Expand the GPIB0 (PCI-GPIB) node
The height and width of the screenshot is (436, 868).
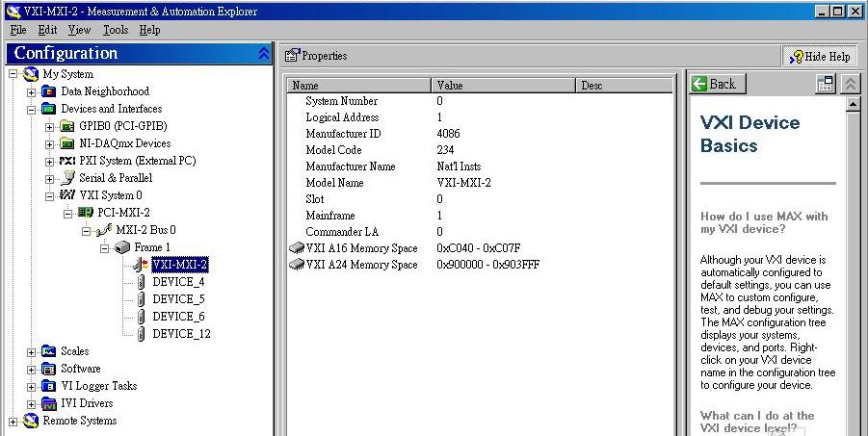point(49,127)
